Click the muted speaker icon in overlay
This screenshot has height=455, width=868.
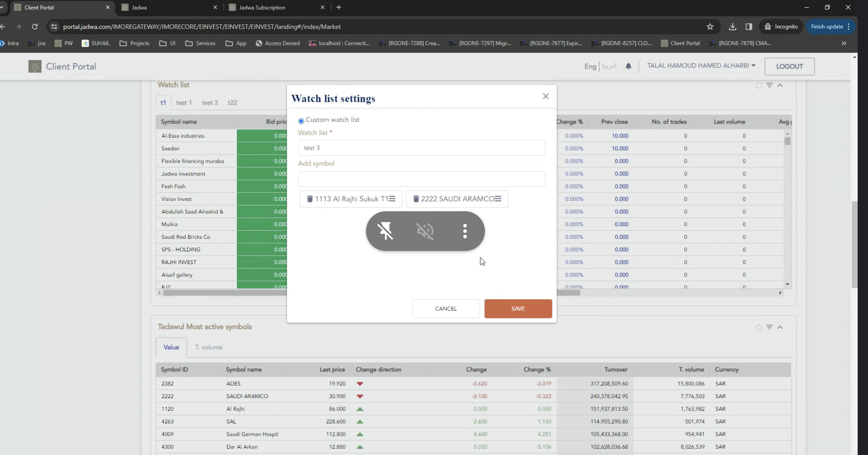425,231
